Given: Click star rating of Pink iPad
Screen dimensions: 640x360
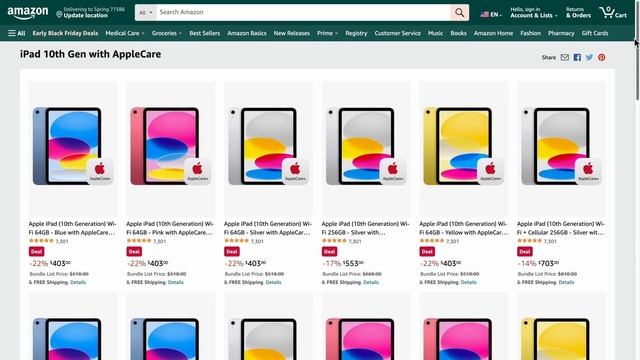Looking at the screenshot, I should (139, 241).
